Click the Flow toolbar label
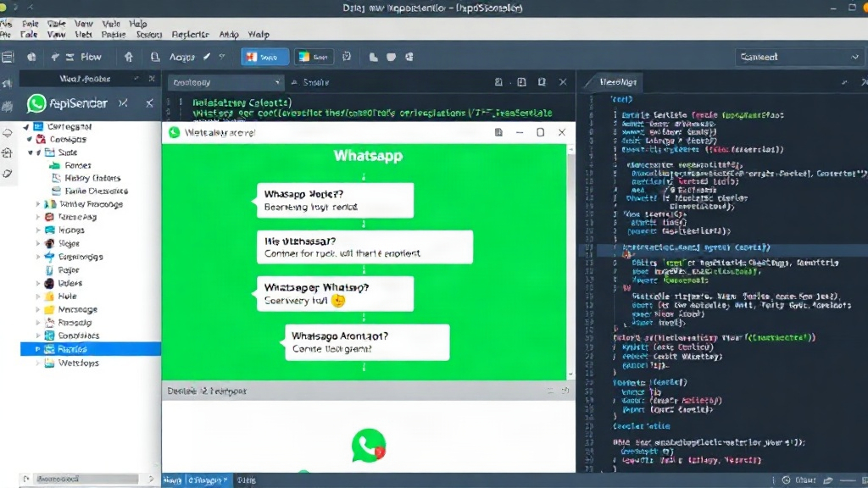This screenshot has width=868, height=488. 91,57
